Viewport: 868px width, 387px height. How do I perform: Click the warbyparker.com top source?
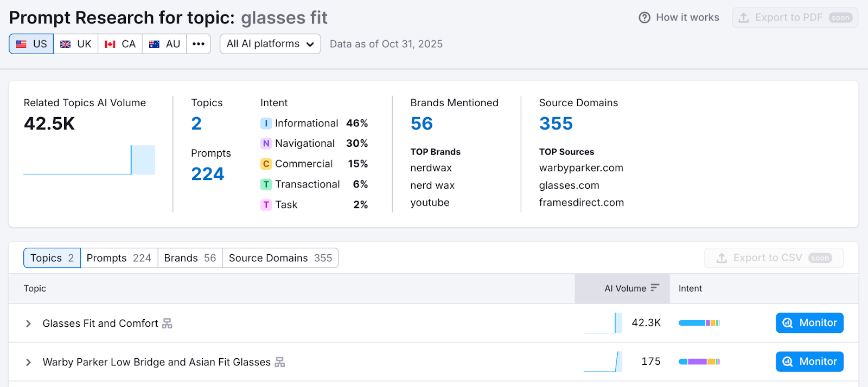pyautogui.click(x=580, y=168)
